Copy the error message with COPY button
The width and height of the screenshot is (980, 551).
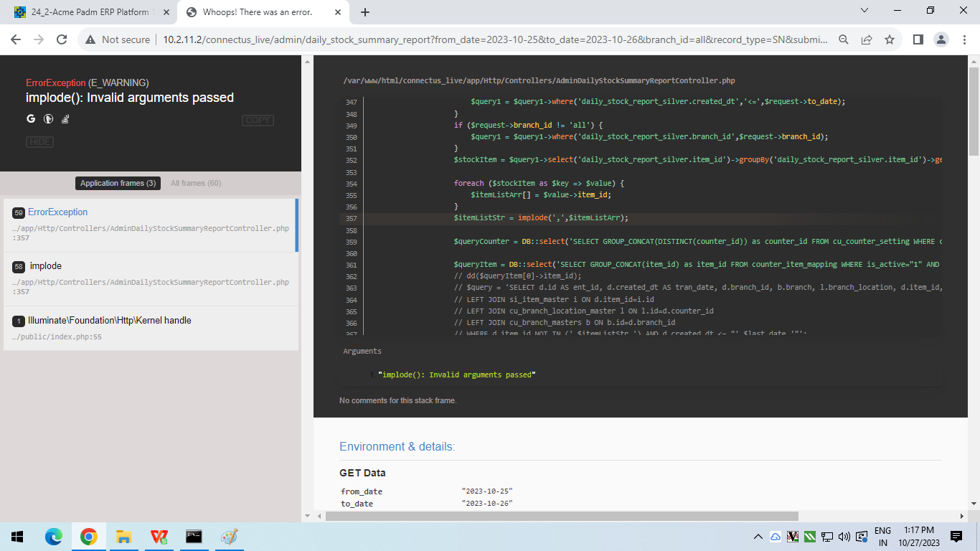pos(258,121)
